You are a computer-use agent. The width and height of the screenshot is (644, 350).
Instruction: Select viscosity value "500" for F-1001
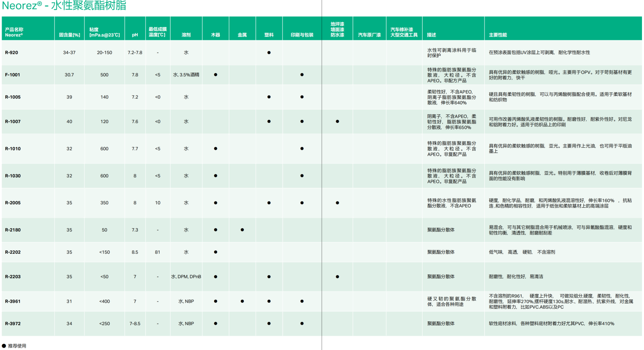pyautogui.click(x=104, y=75)
